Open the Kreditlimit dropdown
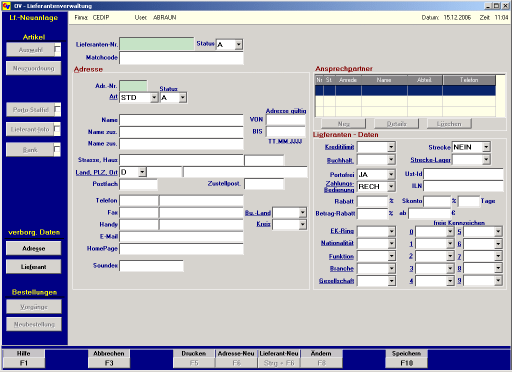The image size is (512, 372). (x=391, y=147)
